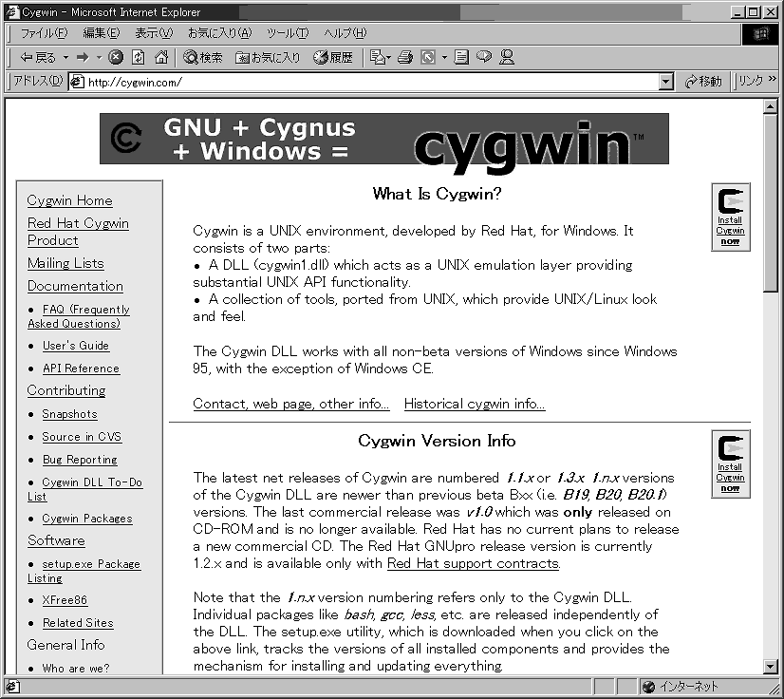Click into the address bar URL field
Viewport: 784px width, 699px height.
pos(371,82)
